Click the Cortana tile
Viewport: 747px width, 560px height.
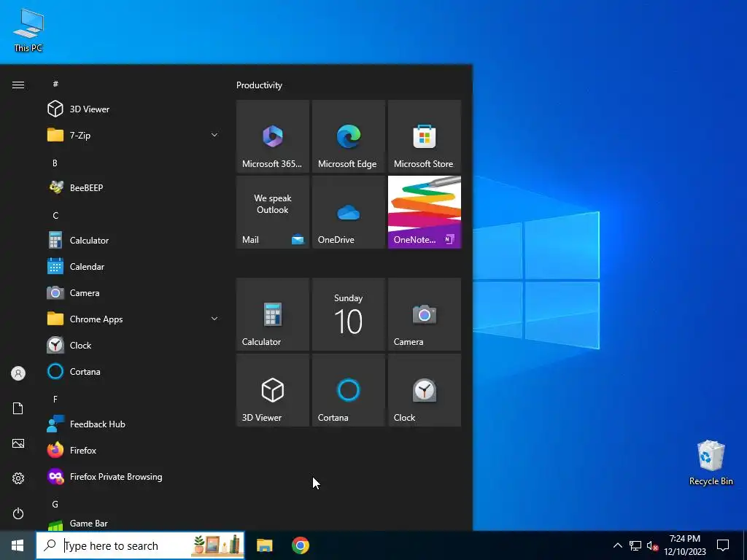[x=348, y=390]
